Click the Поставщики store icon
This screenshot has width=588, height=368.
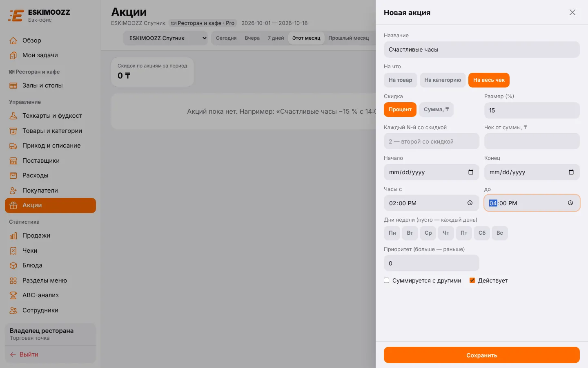13,161
